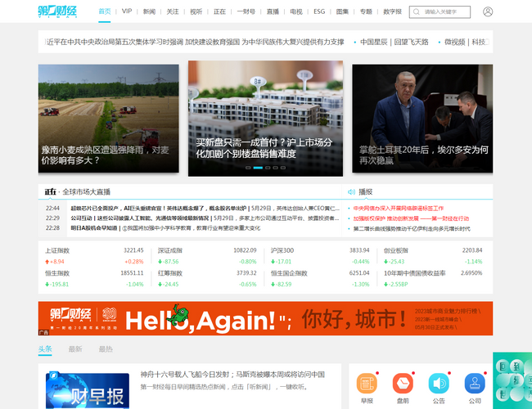Open the 早报 orange shortcut icon
Screen dimensions: 532x409
tap(367, 383)
